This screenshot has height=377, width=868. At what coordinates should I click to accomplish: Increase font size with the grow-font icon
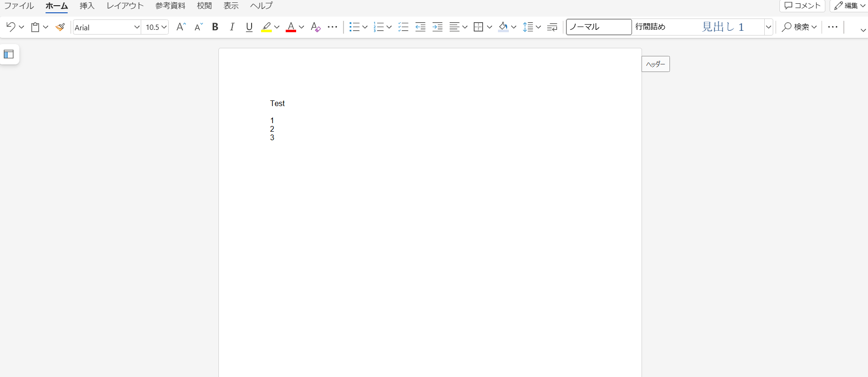(x=181, y=27)
